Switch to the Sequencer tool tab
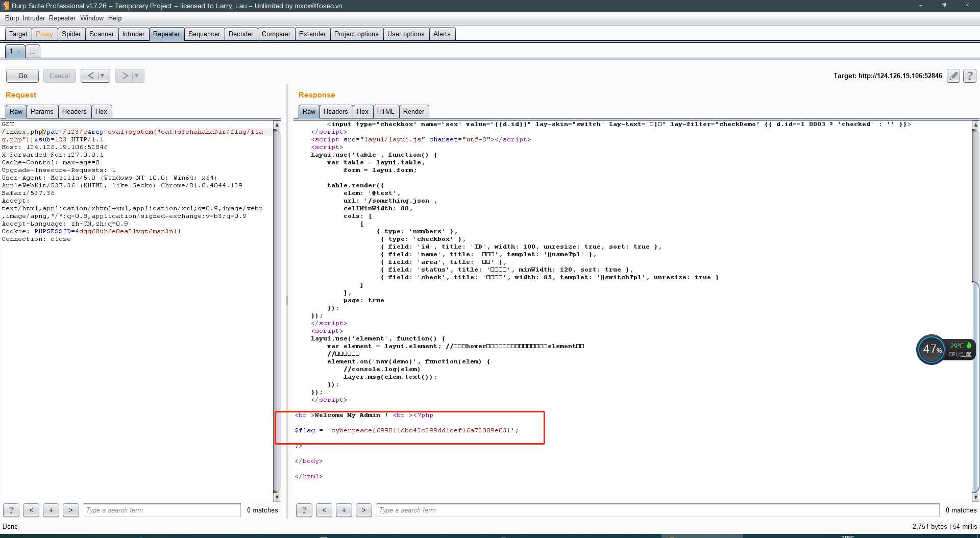This screenshot has height=538, width=980. tap(204, 34)
